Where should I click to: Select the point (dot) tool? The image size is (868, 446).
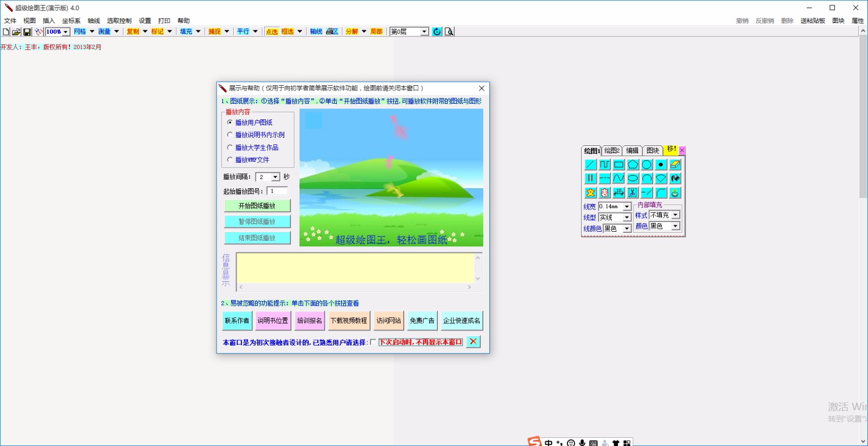[x=661, y=164]
